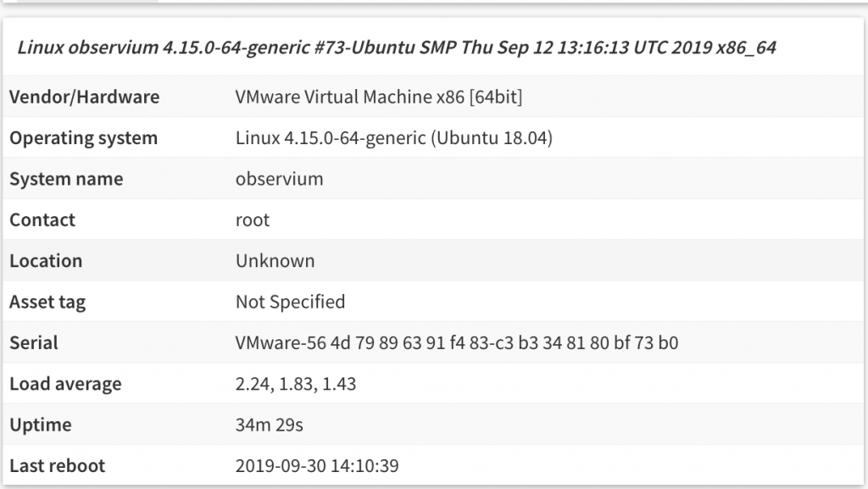Select the Vendor/Hardware label
The image size is (868, 489).
tap(84, 97)
